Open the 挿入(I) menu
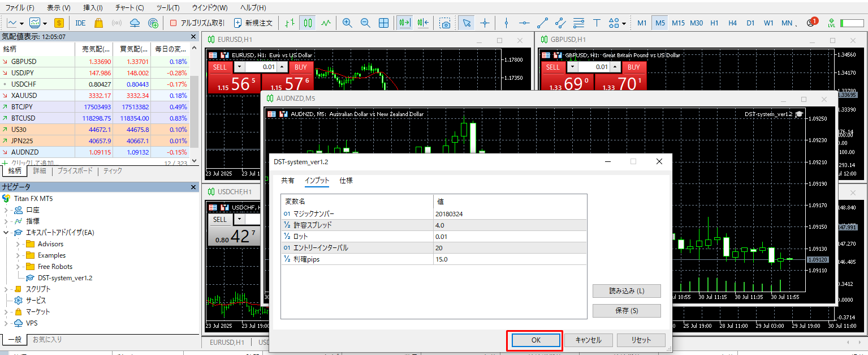 click(x=93, y=8)
